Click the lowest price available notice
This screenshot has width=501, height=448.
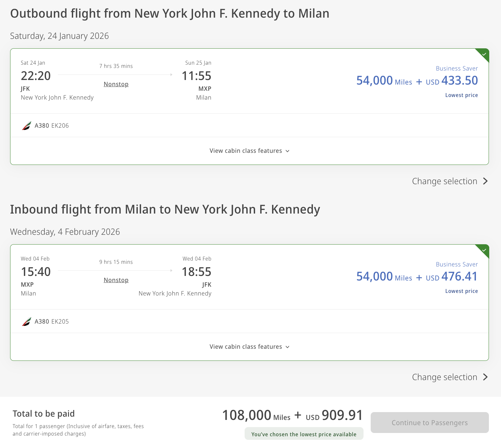(304, 434)
